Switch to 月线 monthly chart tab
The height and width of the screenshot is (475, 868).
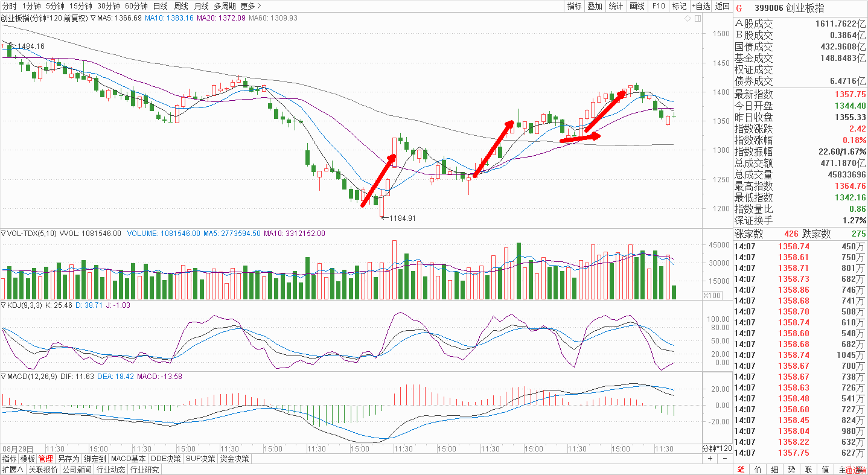point(201,6)
